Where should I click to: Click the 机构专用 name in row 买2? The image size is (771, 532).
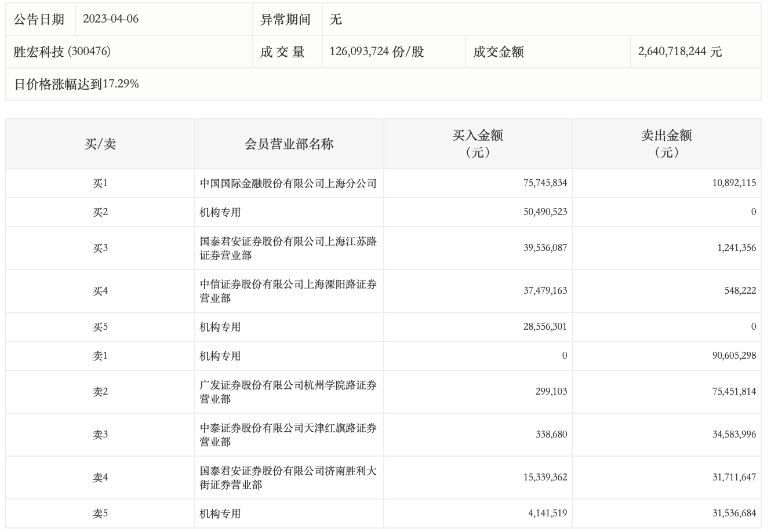220,213
